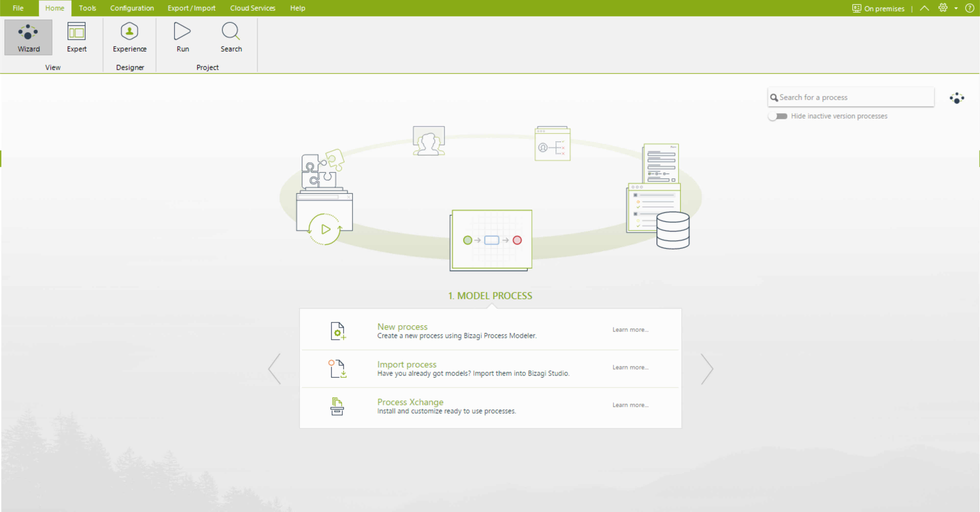Open the Help ribbon tab
Image resolution: width=980 pixels, height=512 pixels.
coord(298,8)
